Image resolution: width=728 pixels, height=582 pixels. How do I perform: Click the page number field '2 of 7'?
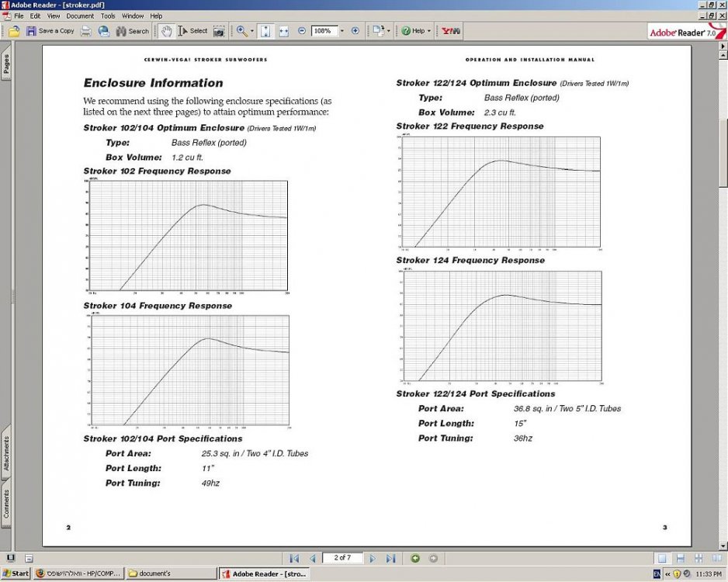pyautogui.click(x=342, y=558)
